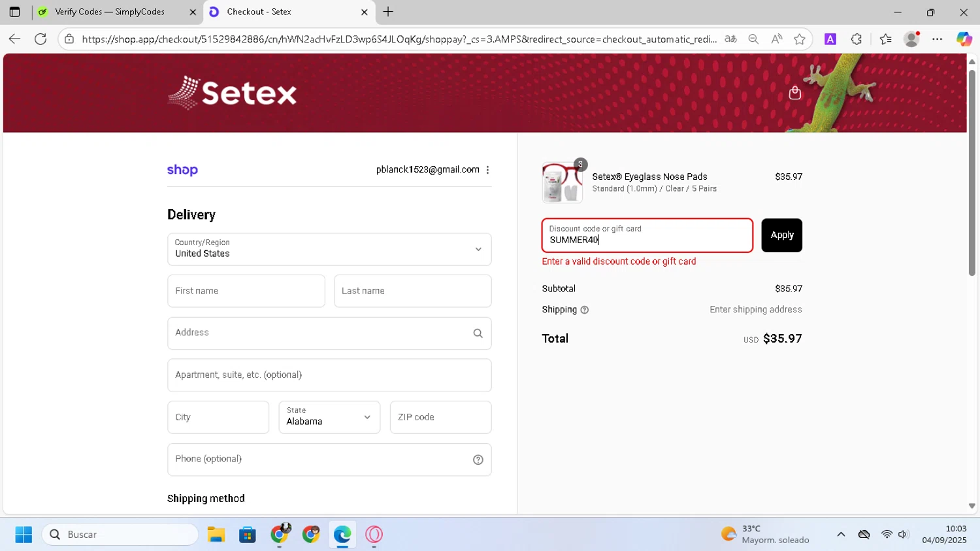
Task: View site information lock icon
Action: pos(69,39)
